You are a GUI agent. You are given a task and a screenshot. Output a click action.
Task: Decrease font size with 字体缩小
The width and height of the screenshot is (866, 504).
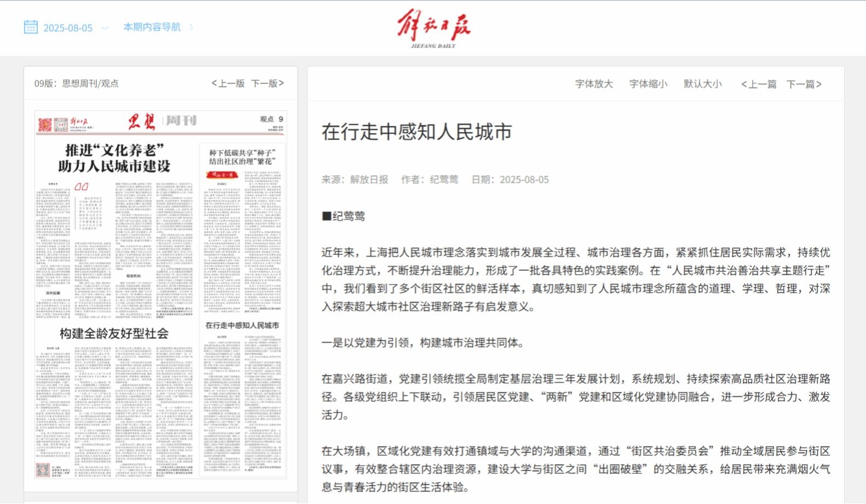648,84
